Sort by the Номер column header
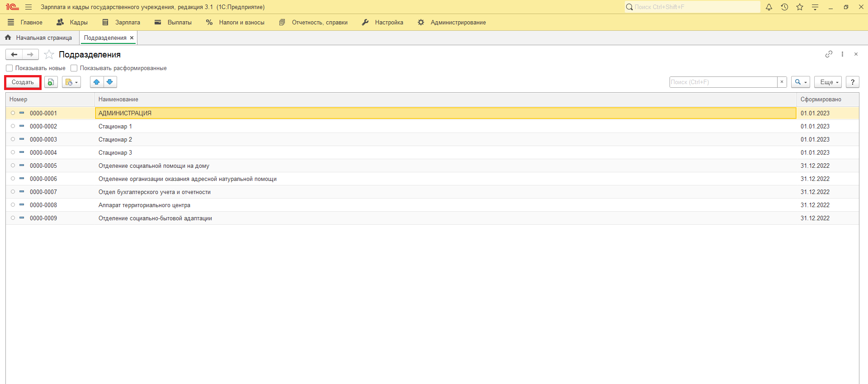 coord(50,99)
